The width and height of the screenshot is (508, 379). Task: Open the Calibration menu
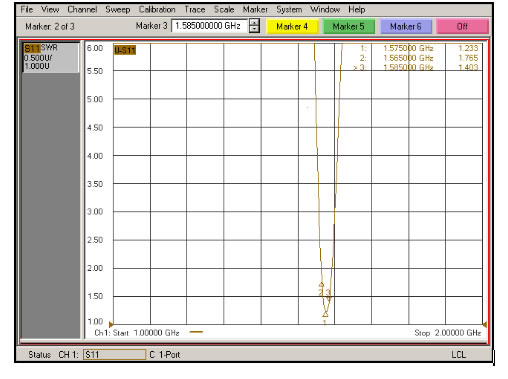[x=157, y=9]
